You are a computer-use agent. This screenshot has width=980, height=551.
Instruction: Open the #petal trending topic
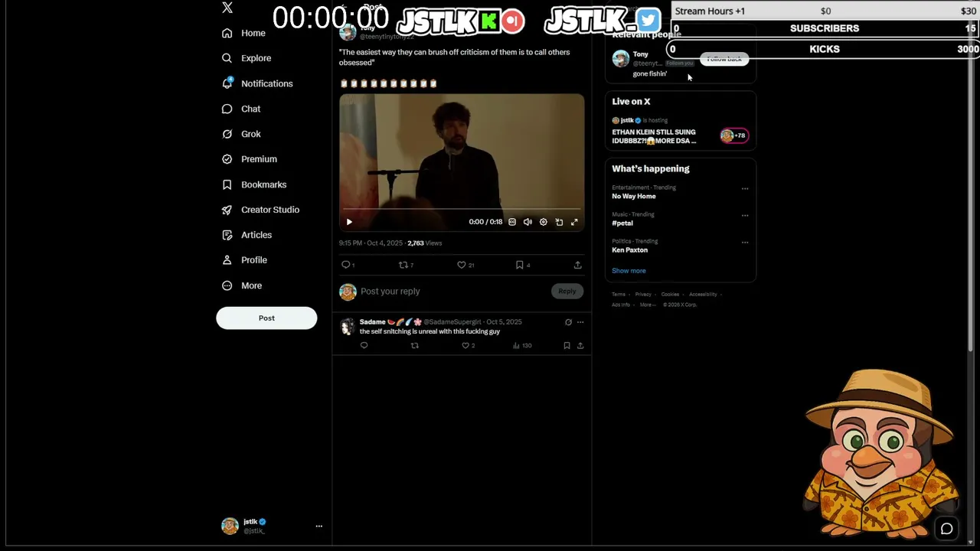[x=622, y=223]
